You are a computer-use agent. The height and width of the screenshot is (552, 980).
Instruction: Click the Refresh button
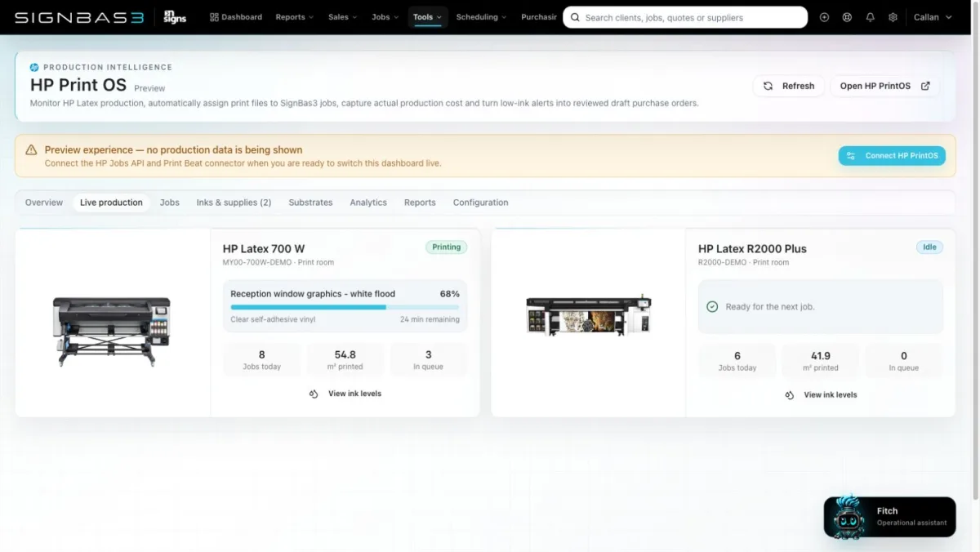[x=789, y=86]
